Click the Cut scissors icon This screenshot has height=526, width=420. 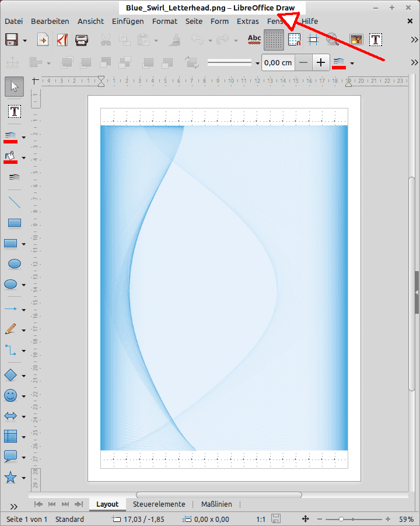click(106, 40)
